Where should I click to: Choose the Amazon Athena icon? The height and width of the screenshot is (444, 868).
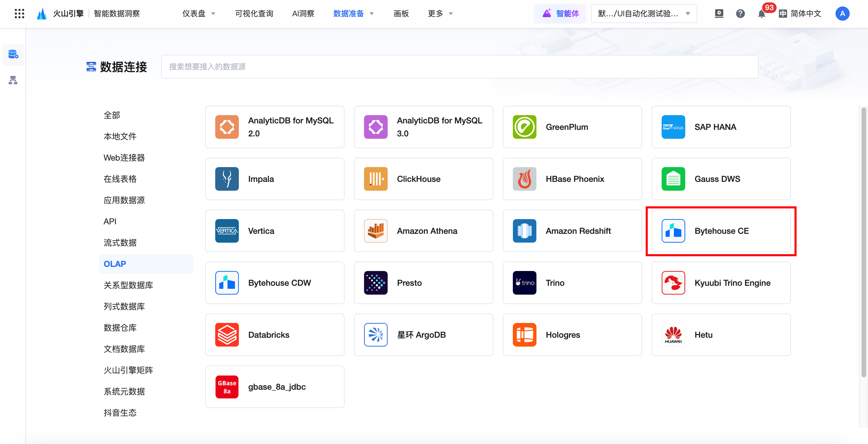[x=376, y=231]
